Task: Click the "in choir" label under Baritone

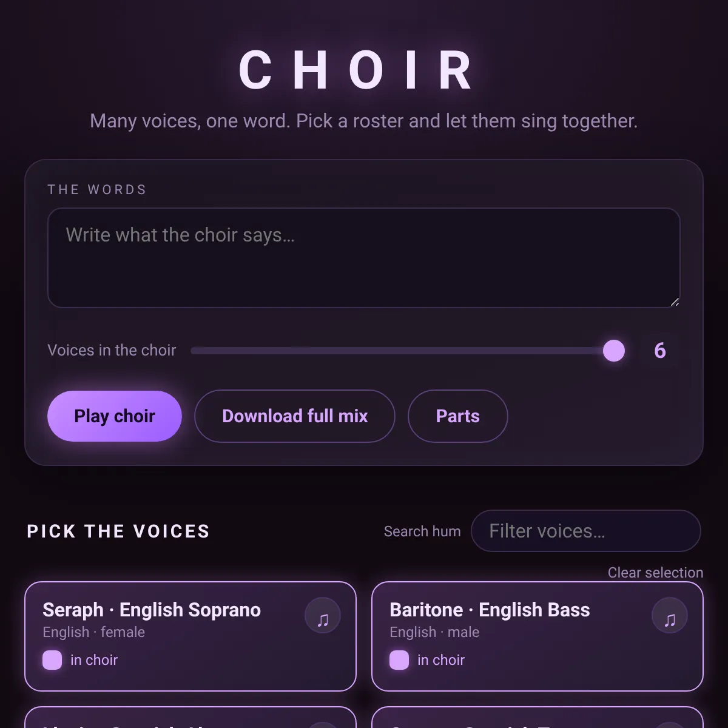Action: (441, 660)
